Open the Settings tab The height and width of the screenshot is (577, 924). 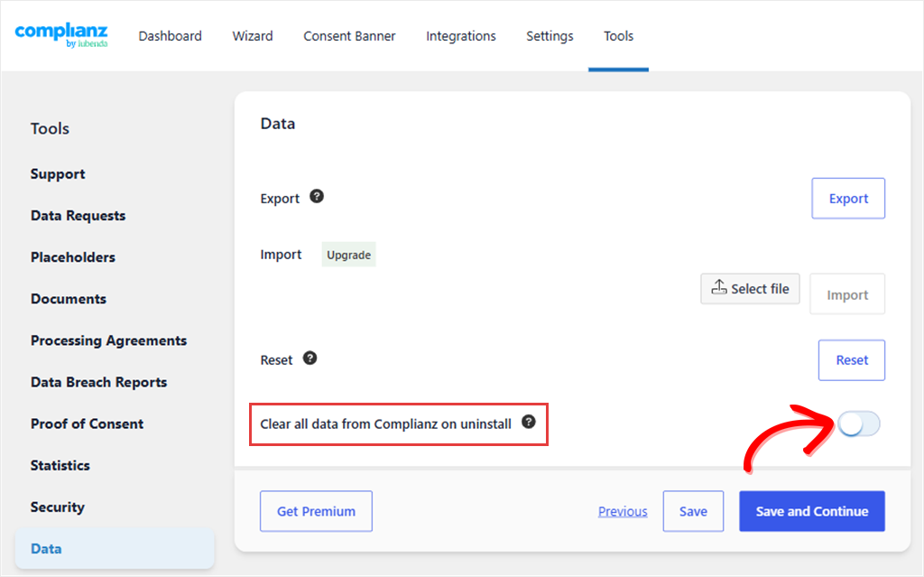click(550, 36)
